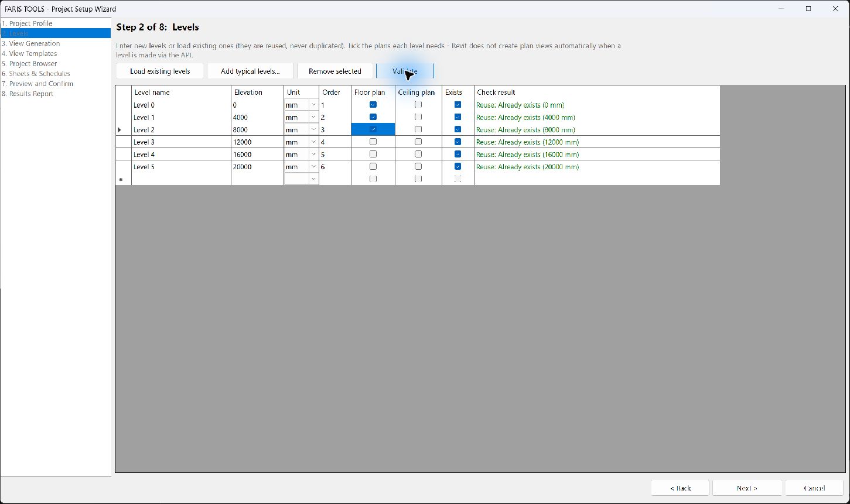Click the Load existing levels button
This screenshot has width=850, height=504.
pyautogui.click(x=160, y=71)
